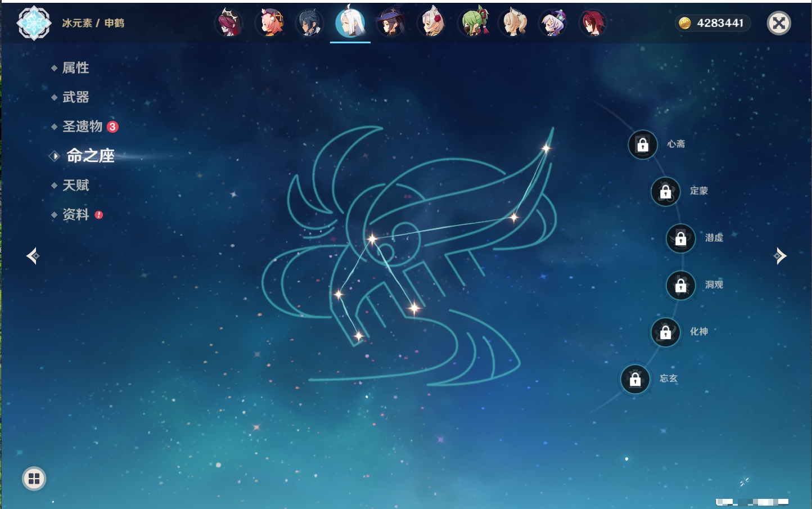Select the locked 忘玄 constellation node
The width and height of the screenshot is (812, 509).
point(635,379)
